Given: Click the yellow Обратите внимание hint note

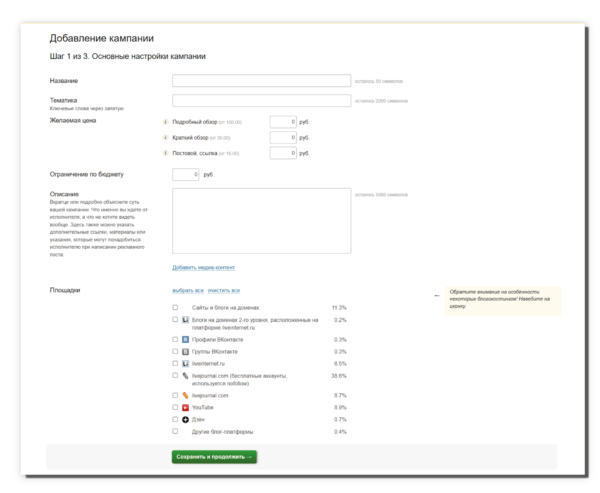Looking at the screenshot, I should coord(502,301).
